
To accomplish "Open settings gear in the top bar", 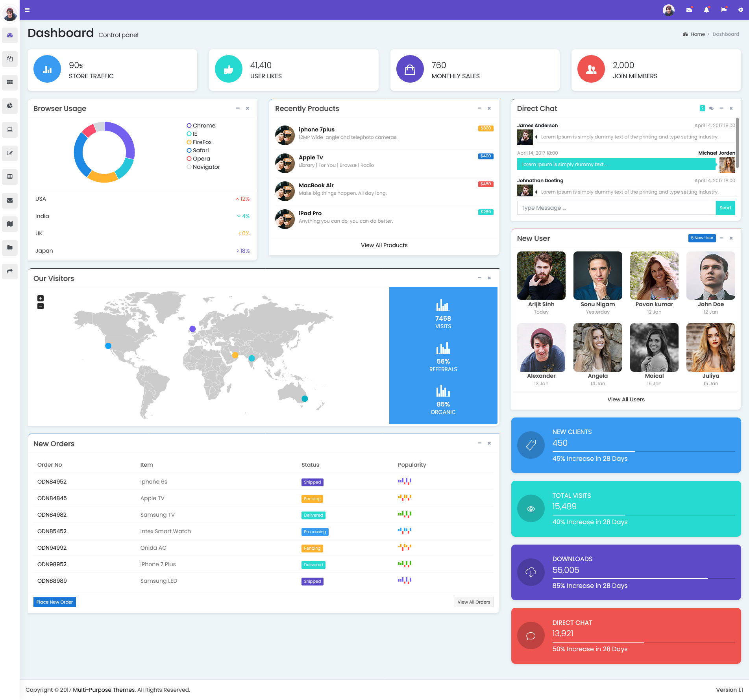I will click(x=740, y=9).
